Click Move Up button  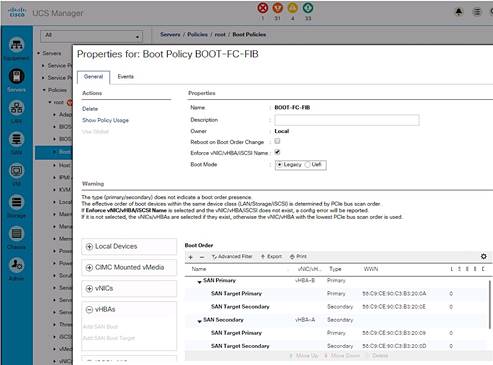304,356
